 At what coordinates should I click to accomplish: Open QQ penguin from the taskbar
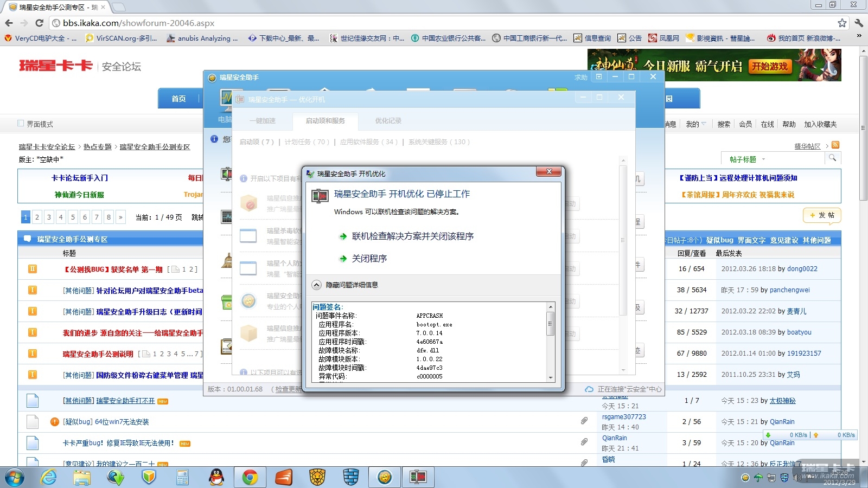click(216, 477)
